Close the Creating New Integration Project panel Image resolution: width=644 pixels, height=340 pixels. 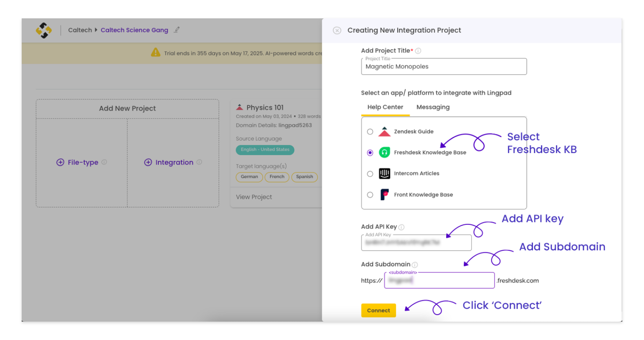click(x=337, y=30)
